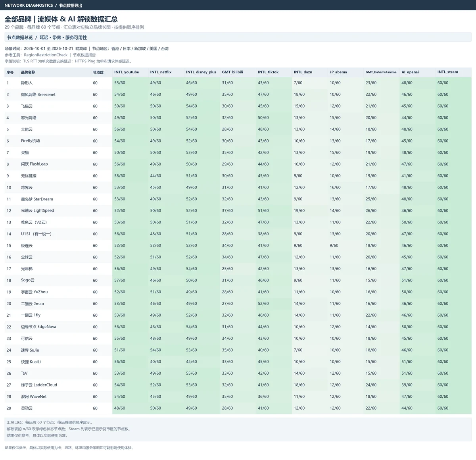Viewport: 476px width, 460px height.
Task: Select brand row 隐形人
Action: 238,83
